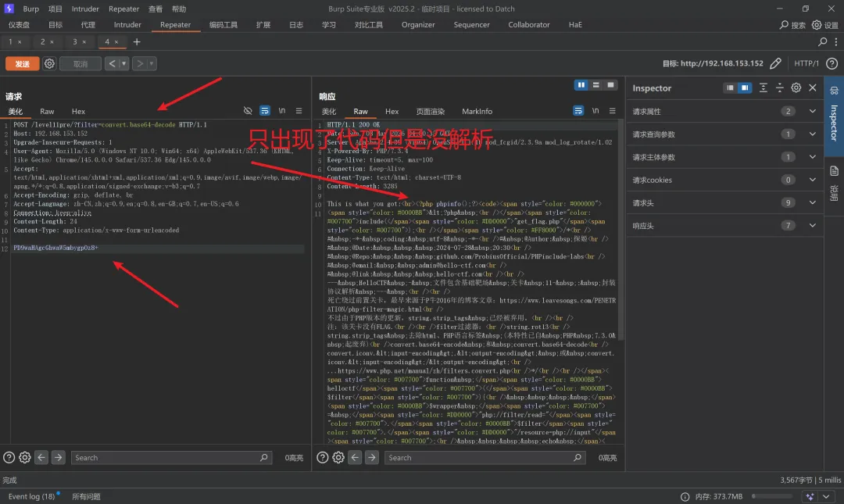844x504 pixels.
Task: Set combined tabbed request/response layout
Action: point(610,85)
